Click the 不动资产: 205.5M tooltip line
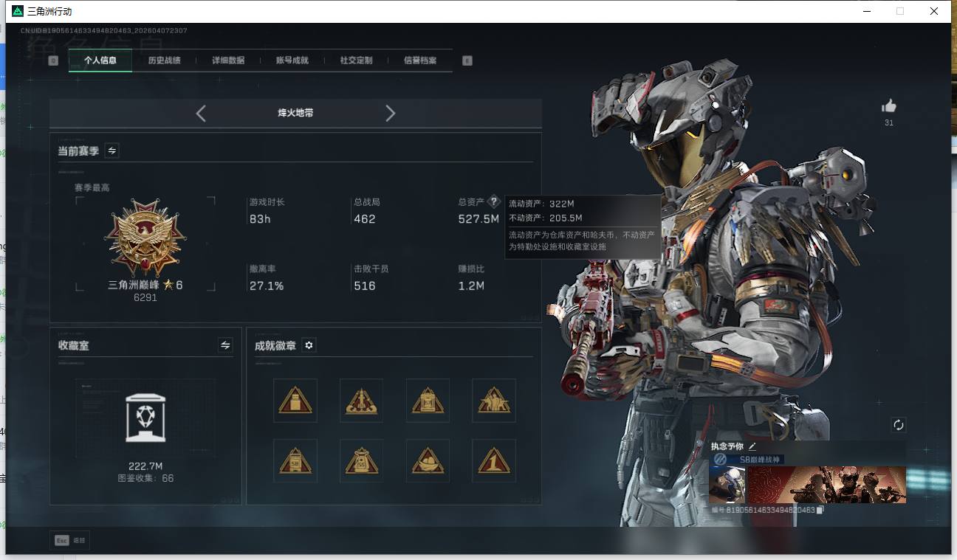 (546, 218)
